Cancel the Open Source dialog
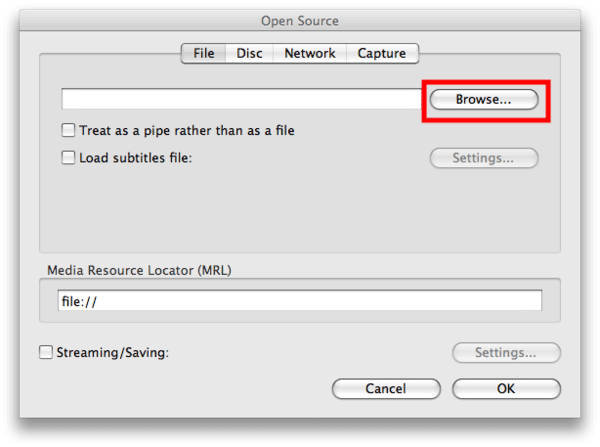The image size is (600, 447). 386,389
